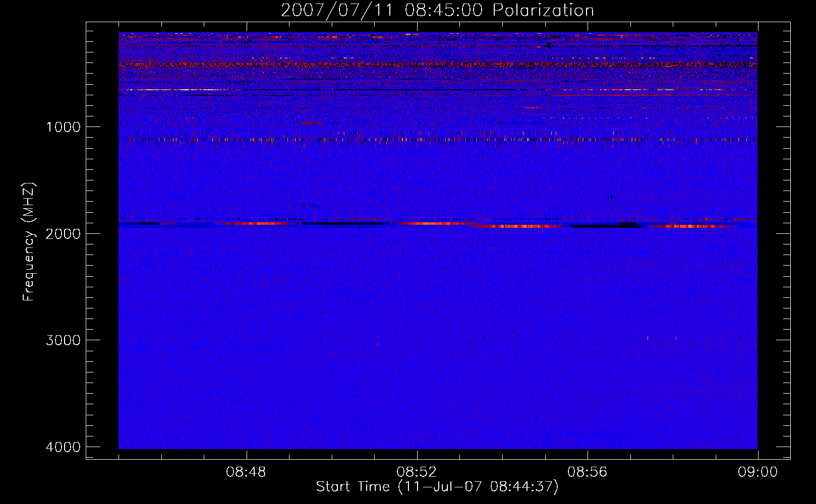Click the 3000 frequency tick label

point(64,340)
